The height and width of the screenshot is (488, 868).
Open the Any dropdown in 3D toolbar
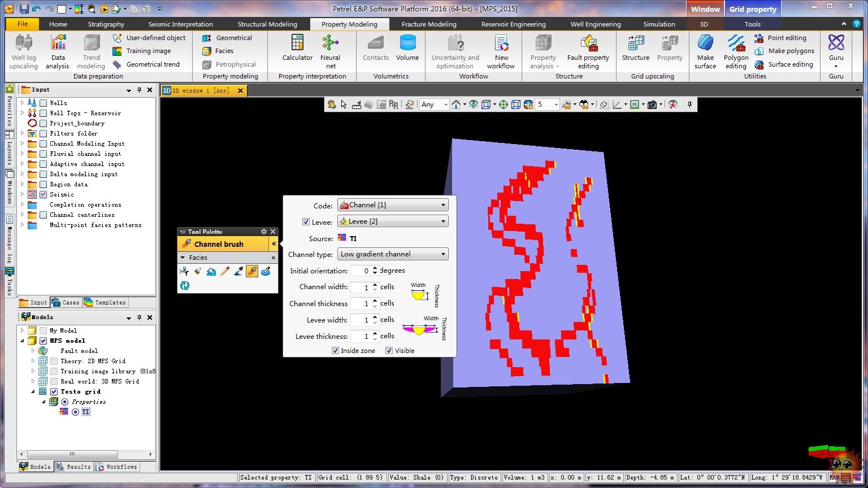pos(434,104)
